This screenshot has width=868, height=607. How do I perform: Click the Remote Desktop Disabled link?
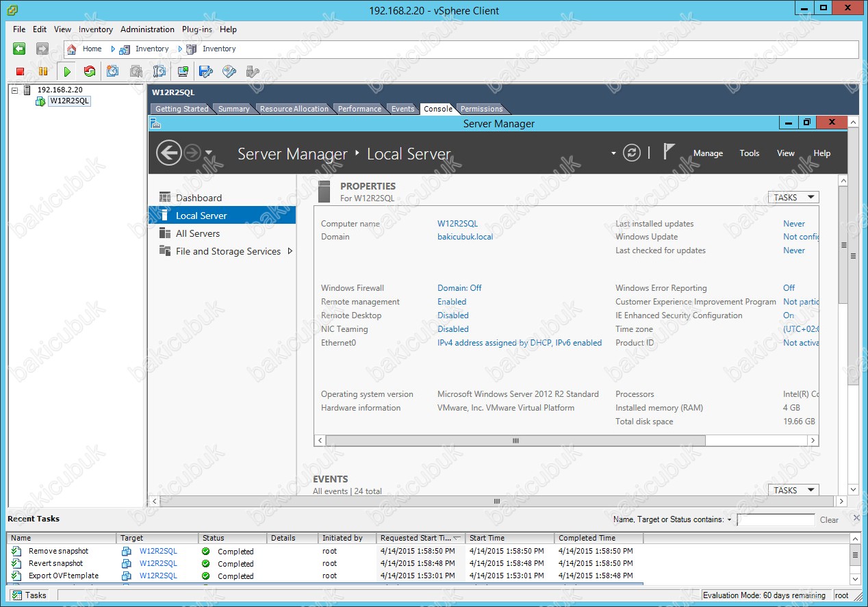click(x=453, y=315)
